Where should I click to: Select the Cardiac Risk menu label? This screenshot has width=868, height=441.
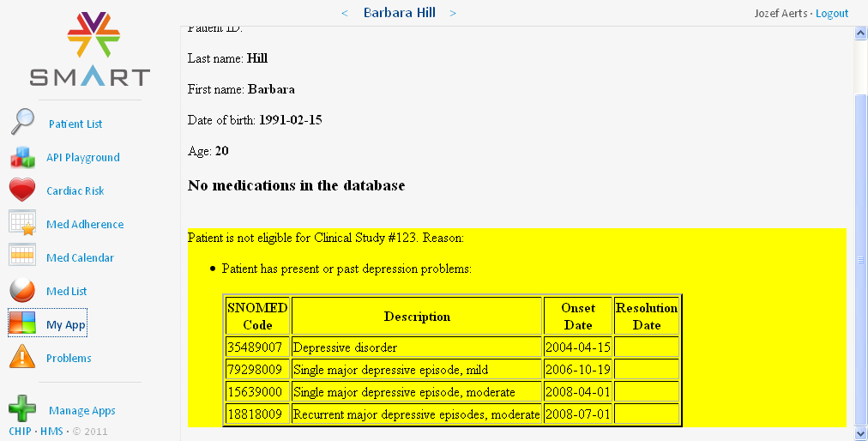75,191
